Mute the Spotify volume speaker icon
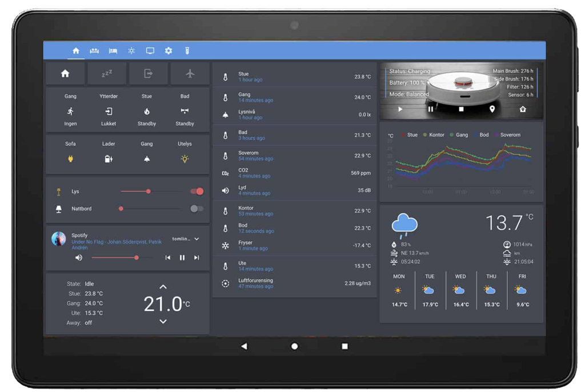The width and height of the screenshot is (585, 392). click(x=79, y=258)
